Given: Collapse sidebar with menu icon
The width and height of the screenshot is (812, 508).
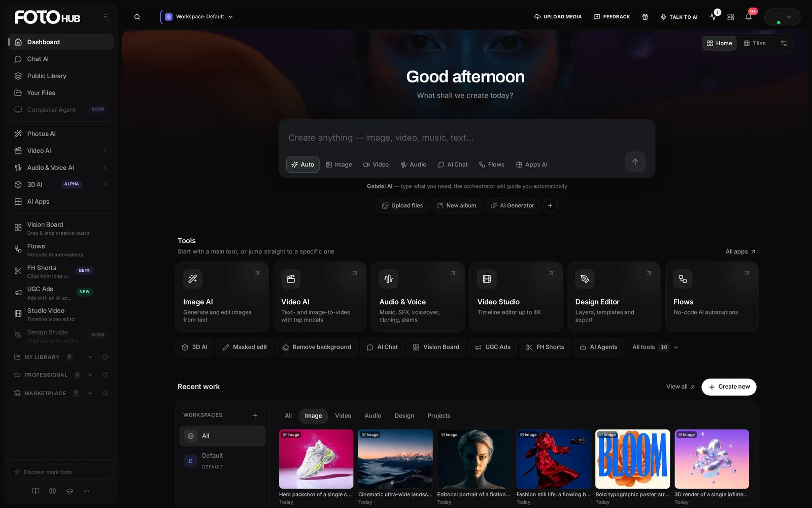Looking at the screenshot, I should point(106,17).
